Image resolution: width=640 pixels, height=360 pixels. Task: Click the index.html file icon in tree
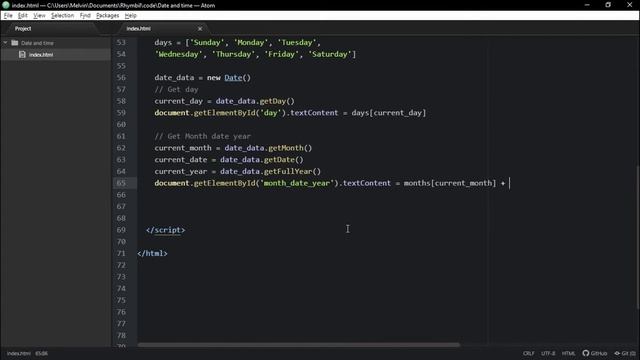[22, 55]
